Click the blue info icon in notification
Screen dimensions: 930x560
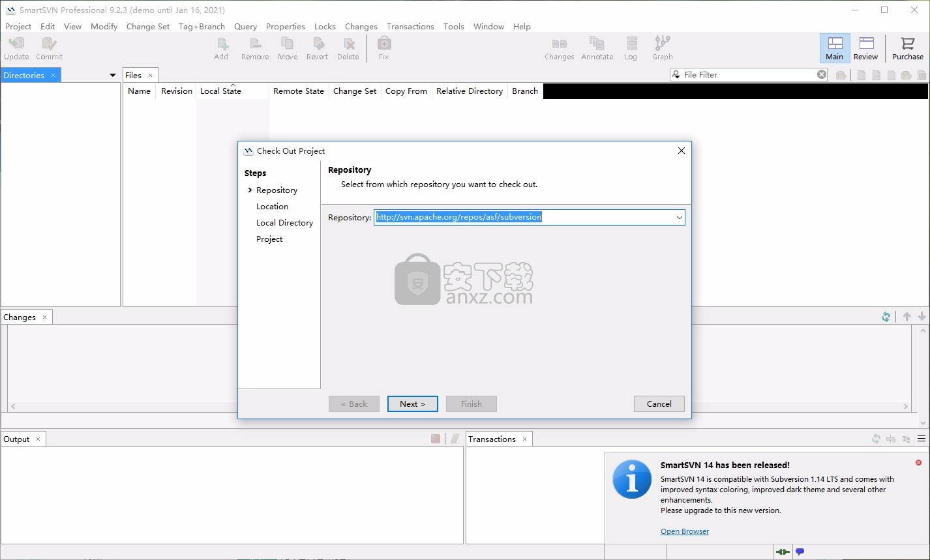point(632,479)
